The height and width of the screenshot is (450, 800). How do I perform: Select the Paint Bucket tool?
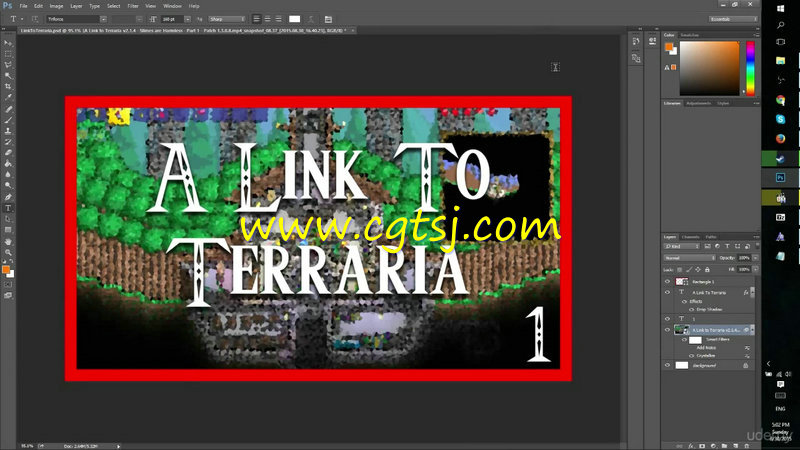point(8,164)
